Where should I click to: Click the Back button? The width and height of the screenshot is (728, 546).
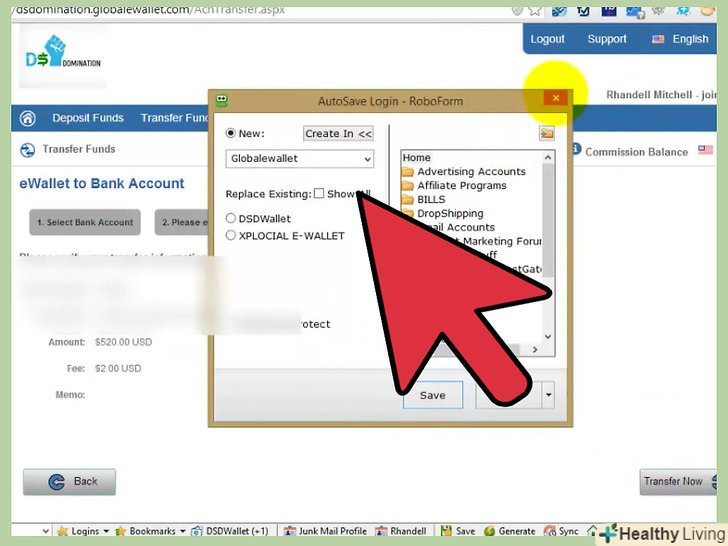pyautogui.click(x=70, y=482)
